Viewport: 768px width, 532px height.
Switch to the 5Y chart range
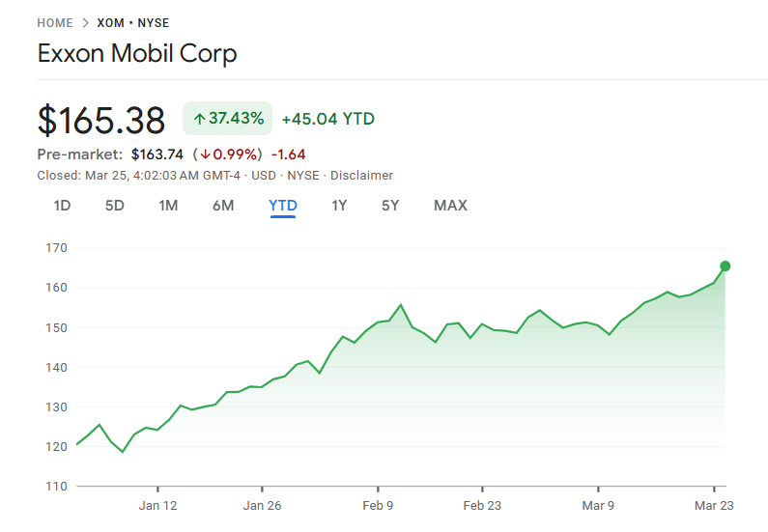390,205
